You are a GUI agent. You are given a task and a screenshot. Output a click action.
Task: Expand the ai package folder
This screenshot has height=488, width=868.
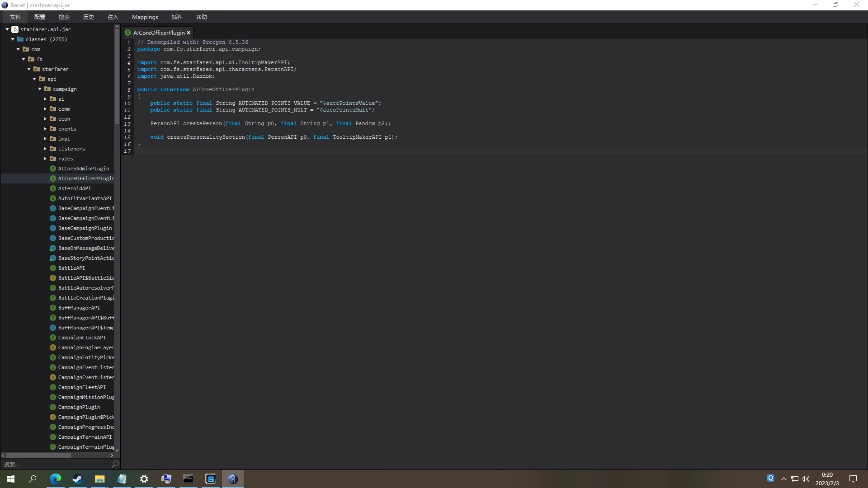coord(45,99)
